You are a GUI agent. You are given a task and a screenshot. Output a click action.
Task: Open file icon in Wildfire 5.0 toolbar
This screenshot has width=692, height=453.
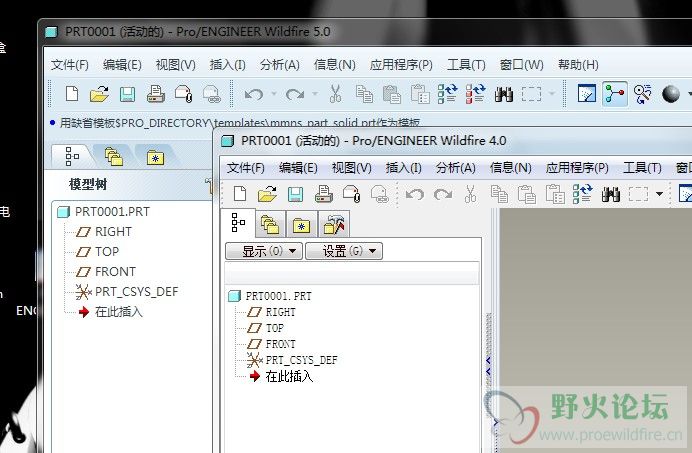coord(99,94)
